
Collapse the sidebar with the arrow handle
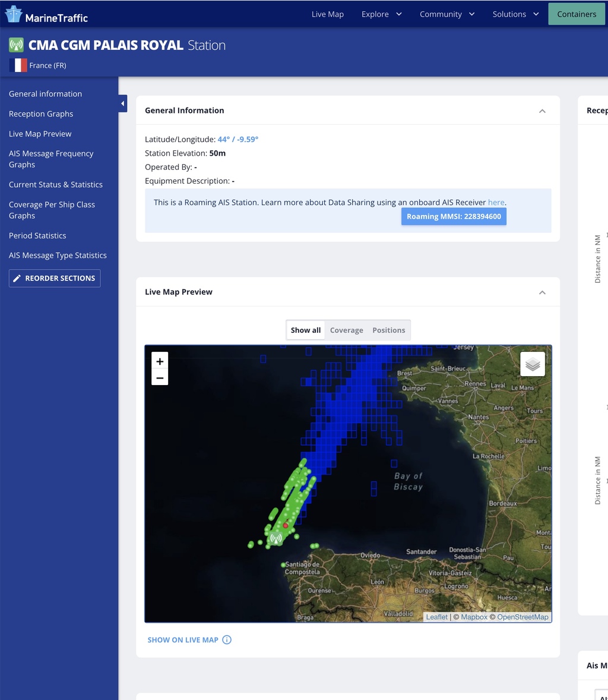[123, 103]
